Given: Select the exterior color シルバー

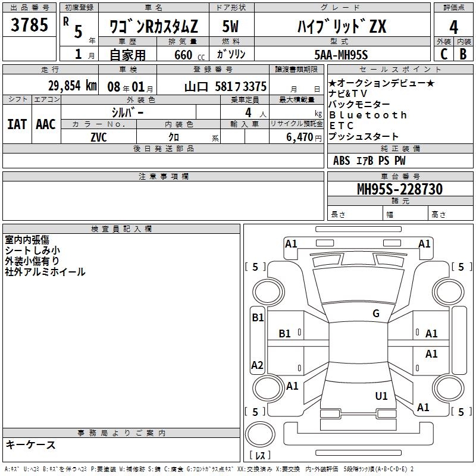Looking at the screenshot, I should [x=127, y=112].
